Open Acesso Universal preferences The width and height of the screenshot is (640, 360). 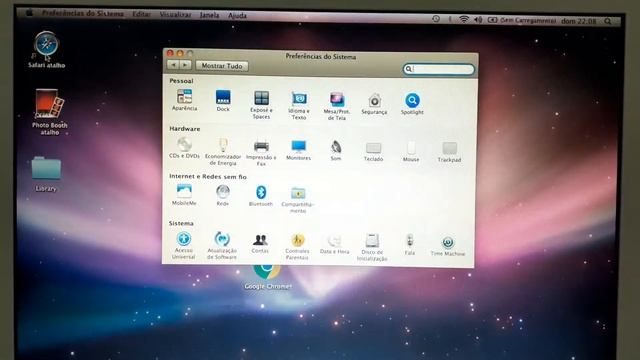(184, 246)
